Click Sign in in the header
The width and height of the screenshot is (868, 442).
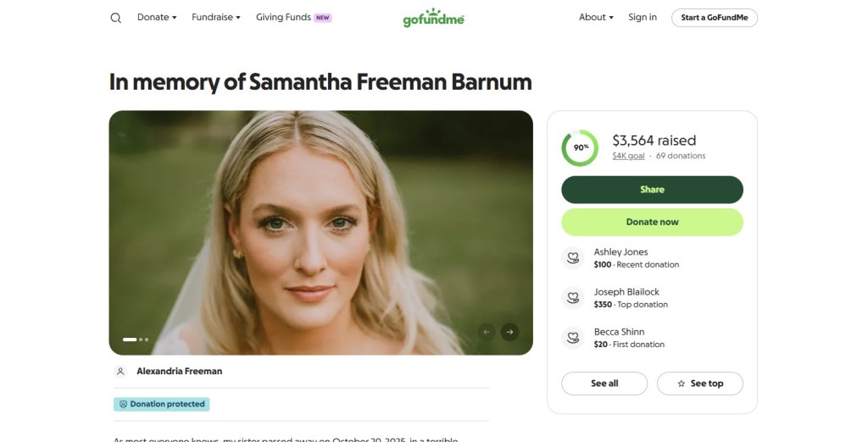pos(643,18)
